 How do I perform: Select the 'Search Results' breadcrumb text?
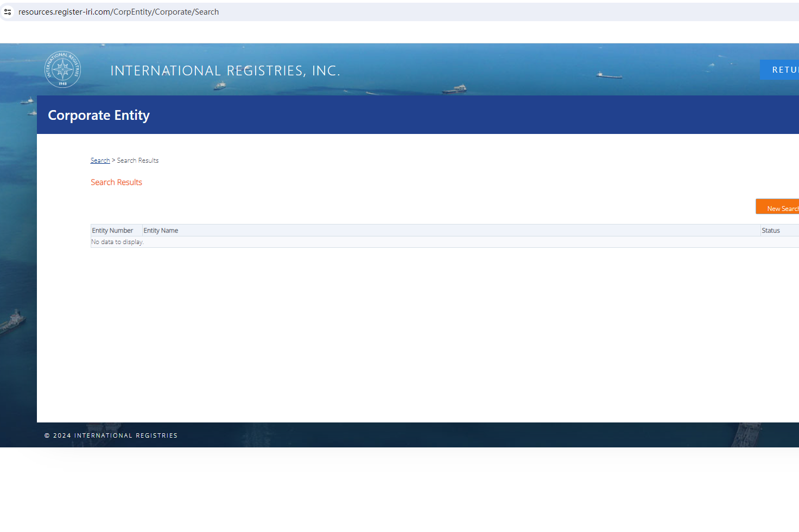coord(138,161)
